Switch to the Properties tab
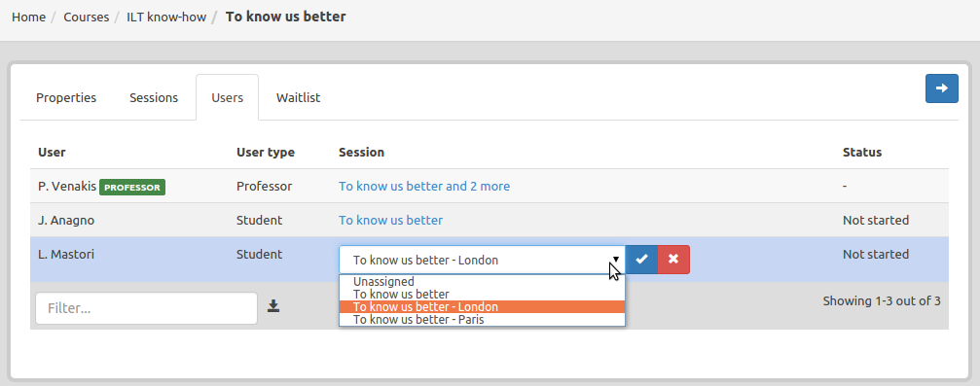 (66, 97)
